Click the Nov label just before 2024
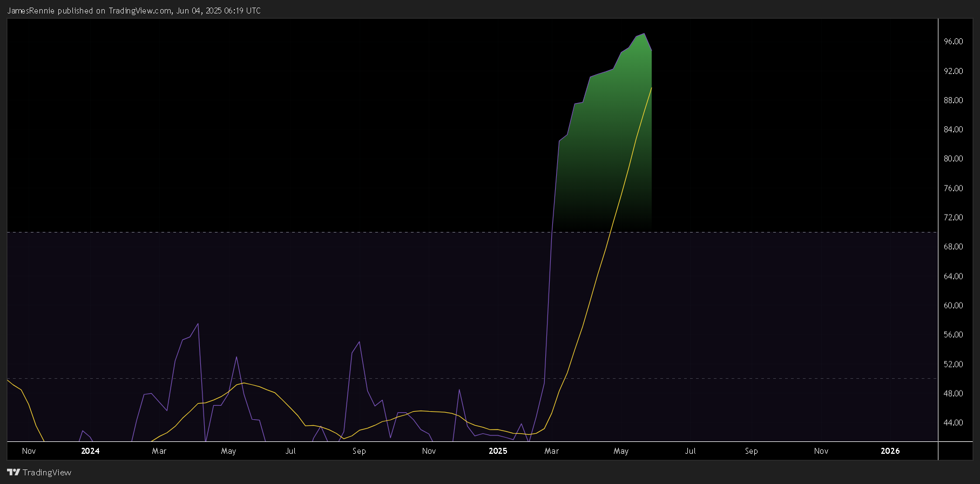 pyautogui.click(x=29, y=451)
